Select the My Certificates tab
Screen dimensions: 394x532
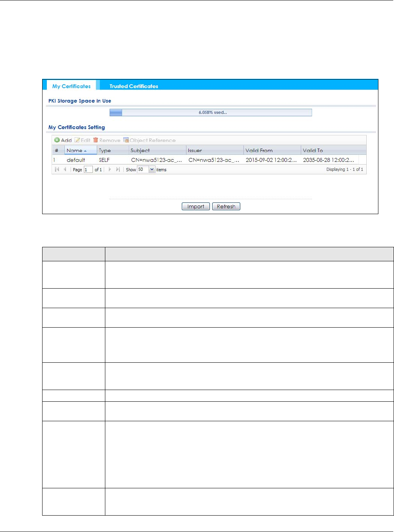[x=71, y=86]
